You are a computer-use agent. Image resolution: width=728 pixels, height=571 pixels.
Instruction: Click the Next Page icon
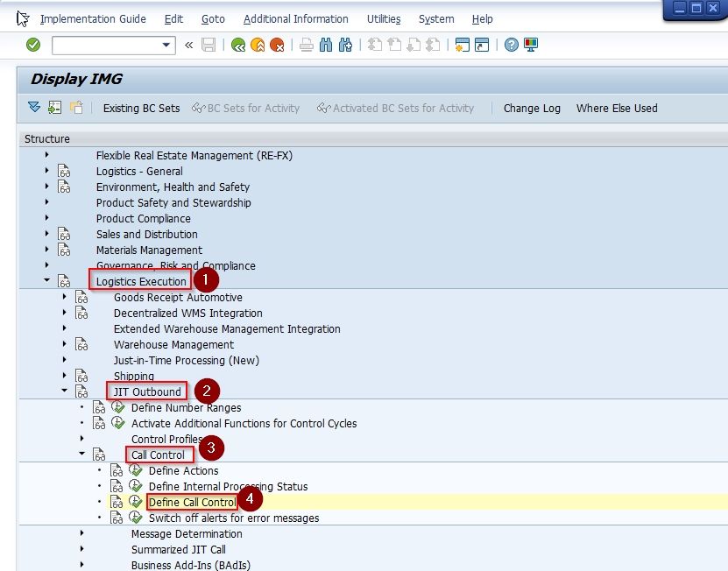(413, 45)
